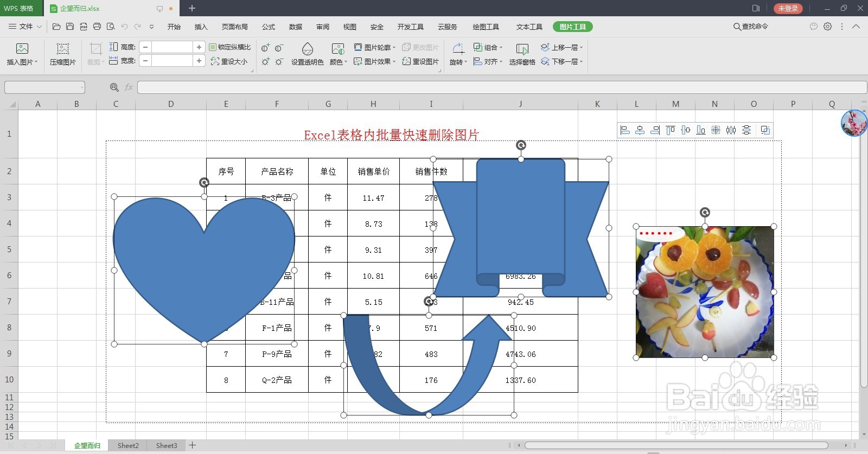The image size is (868, 454).
Task: Click magnifier icon beside the fx symbol
Action: (x=114, y=87)
